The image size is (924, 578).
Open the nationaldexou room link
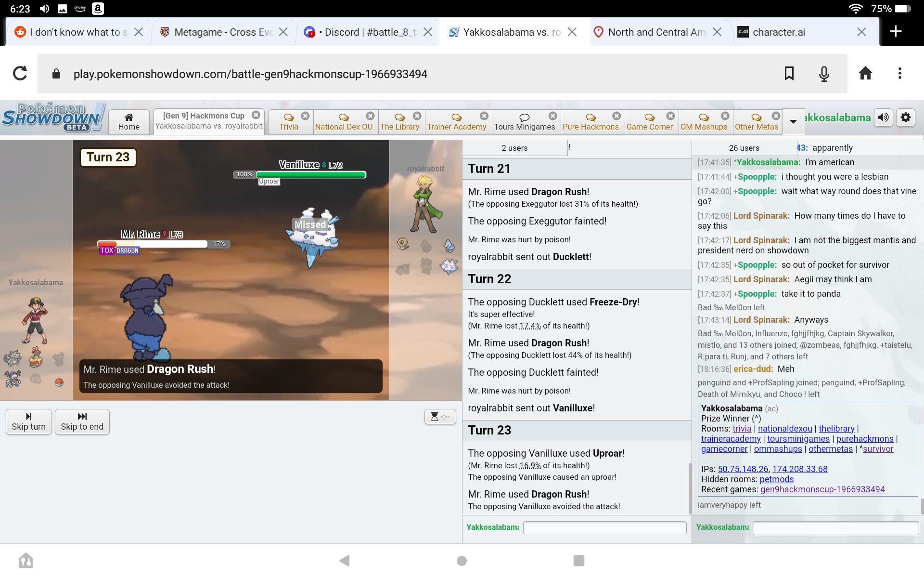coord(785,429)
